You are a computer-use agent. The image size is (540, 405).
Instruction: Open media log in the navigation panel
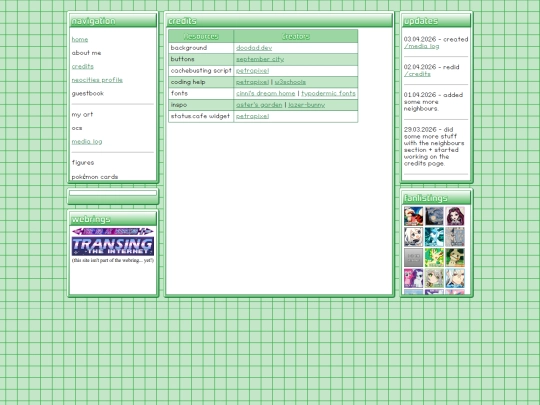click(x=87, y=141)
